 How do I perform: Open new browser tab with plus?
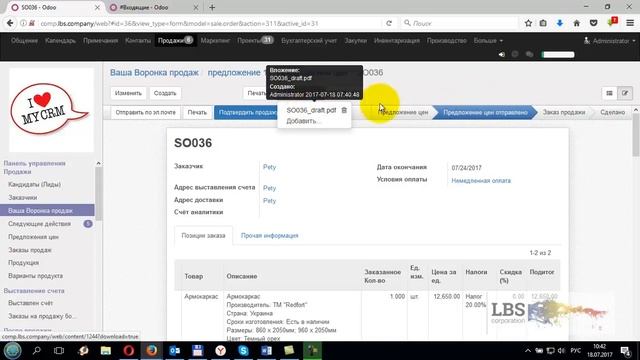pos(212,7)
